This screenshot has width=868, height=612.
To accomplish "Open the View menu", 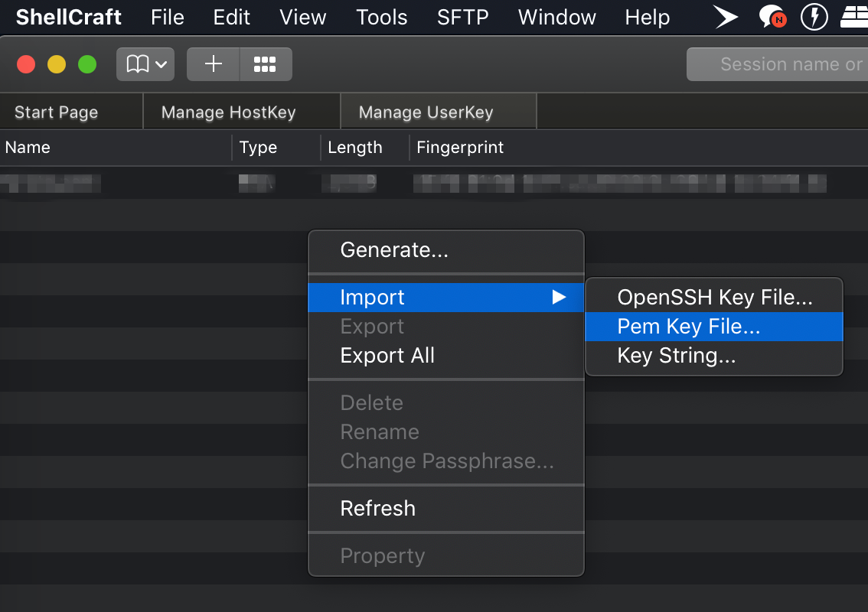I will click(x=303, y=17).
